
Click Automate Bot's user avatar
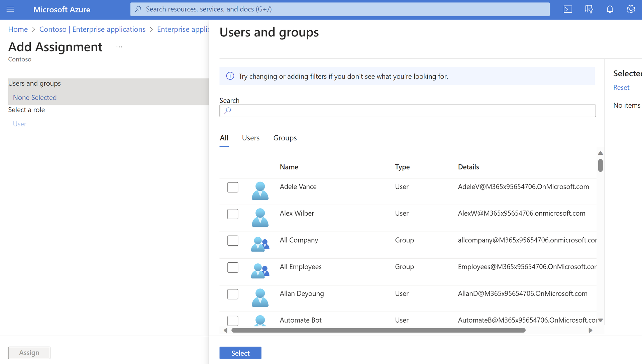point(260,321)
